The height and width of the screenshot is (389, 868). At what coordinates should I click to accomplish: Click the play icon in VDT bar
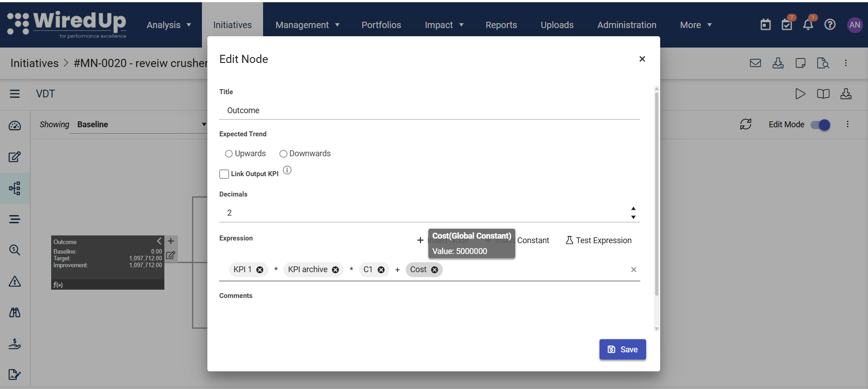801,94
